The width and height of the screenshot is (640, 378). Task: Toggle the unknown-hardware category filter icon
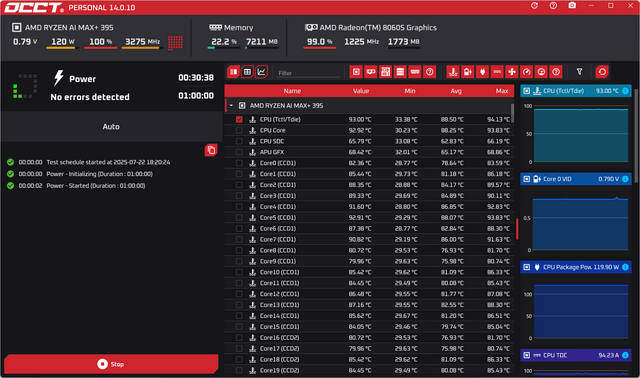point(430,72)
